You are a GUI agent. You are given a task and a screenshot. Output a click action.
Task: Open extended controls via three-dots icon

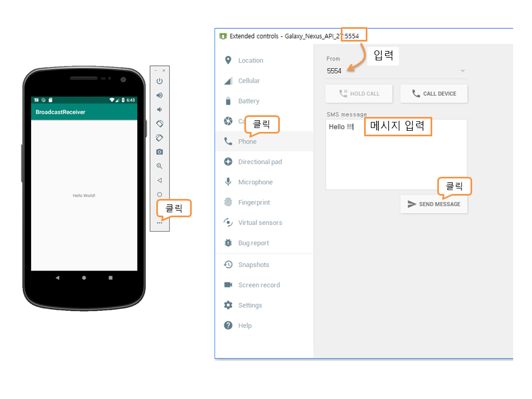pyautogui.click(x=160, y=223)
